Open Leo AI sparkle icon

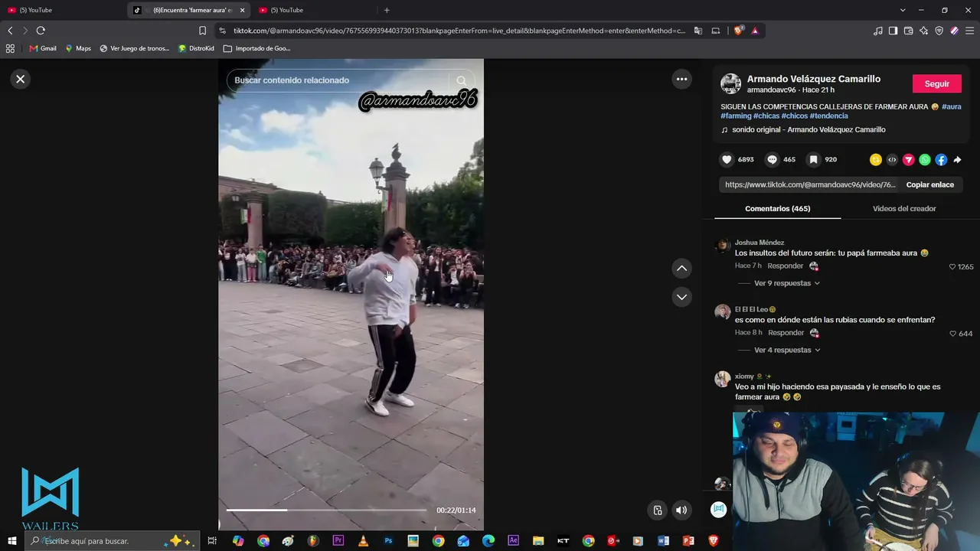(x=923, y=31)
